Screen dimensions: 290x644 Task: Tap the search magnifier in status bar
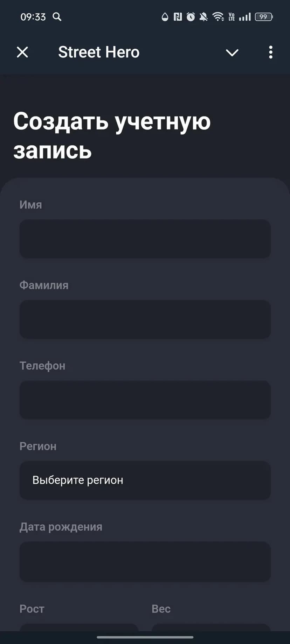click(x=57, y=17)
